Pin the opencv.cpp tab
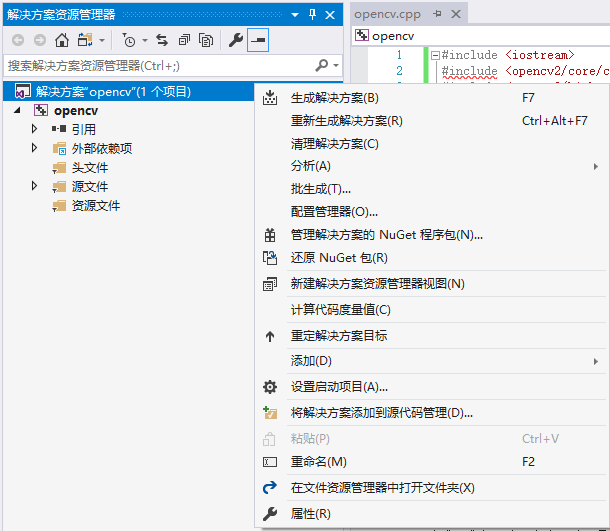The height and width of the screenshot is (531, 610). (x=437, y=14)
